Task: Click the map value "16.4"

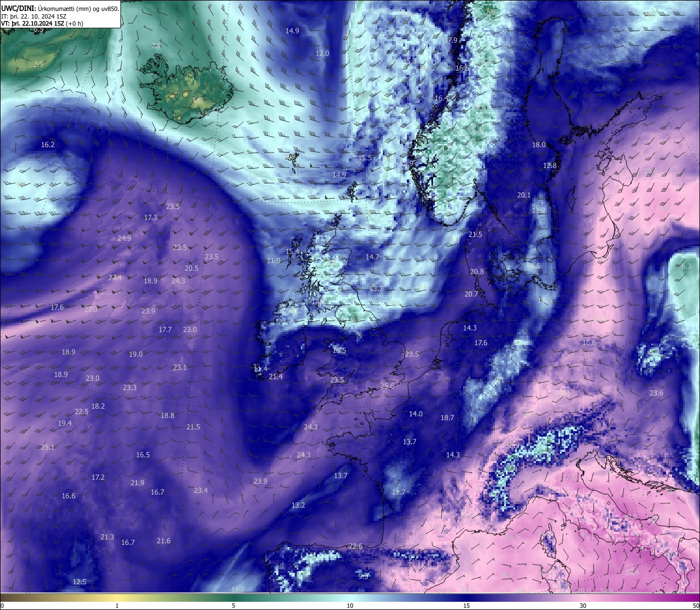Action: click(441, 98)
